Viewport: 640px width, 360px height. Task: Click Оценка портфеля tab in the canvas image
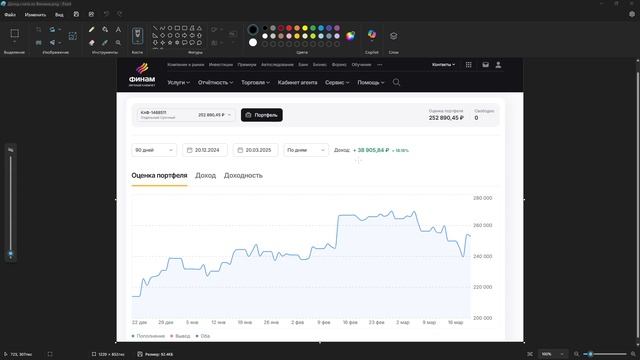159,176
